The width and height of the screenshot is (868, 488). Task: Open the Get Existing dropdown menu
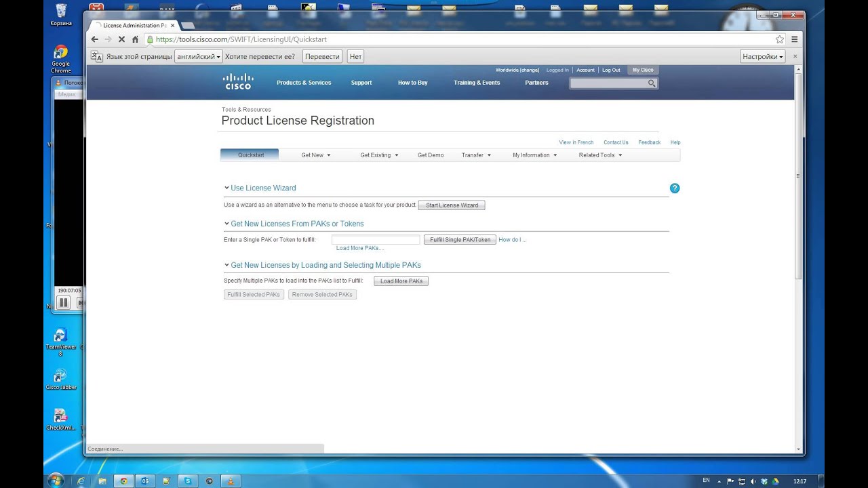[x=379, y=155]
